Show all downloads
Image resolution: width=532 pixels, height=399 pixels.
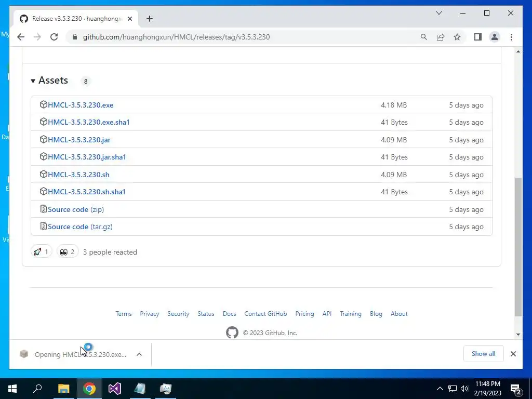[484, 354]
